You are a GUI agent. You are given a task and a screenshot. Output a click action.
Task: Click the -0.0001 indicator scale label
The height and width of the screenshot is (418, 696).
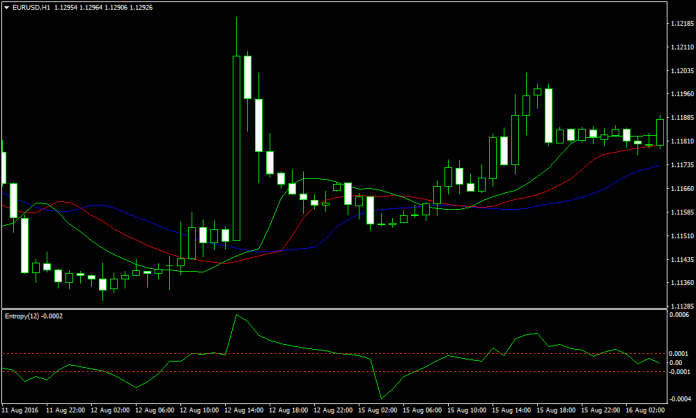[679, 371]
